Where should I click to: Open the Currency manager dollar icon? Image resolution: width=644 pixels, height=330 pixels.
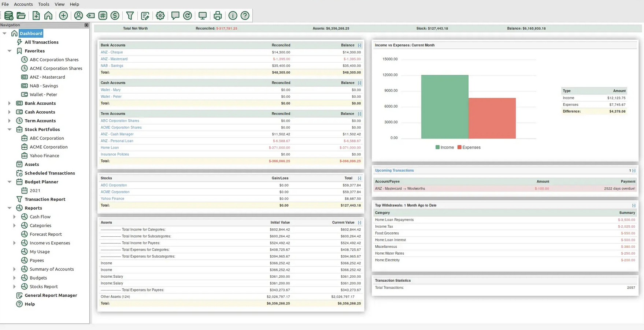coord(115,15)
